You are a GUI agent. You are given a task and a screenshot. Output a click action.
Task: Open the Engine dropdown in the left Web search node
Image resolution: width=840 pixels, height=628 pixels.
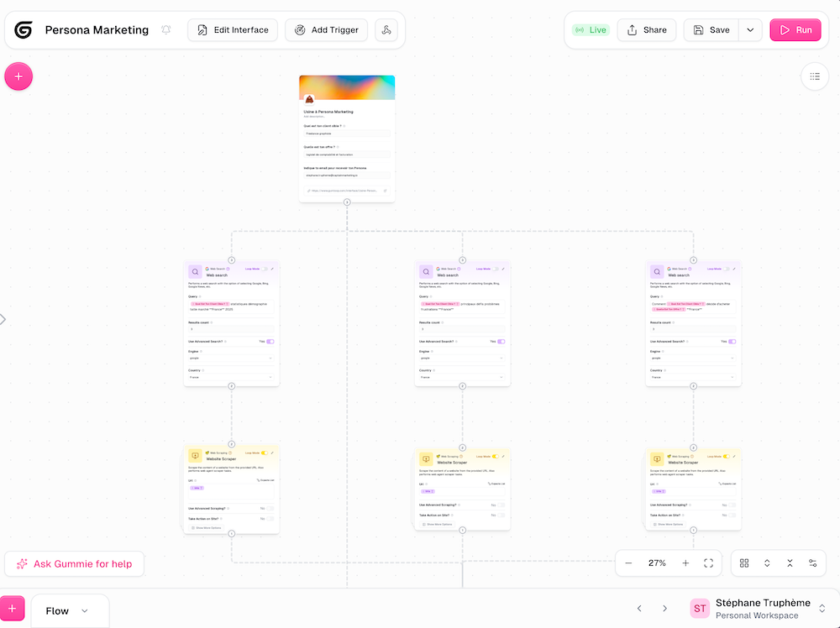click(x=231, y=358)
